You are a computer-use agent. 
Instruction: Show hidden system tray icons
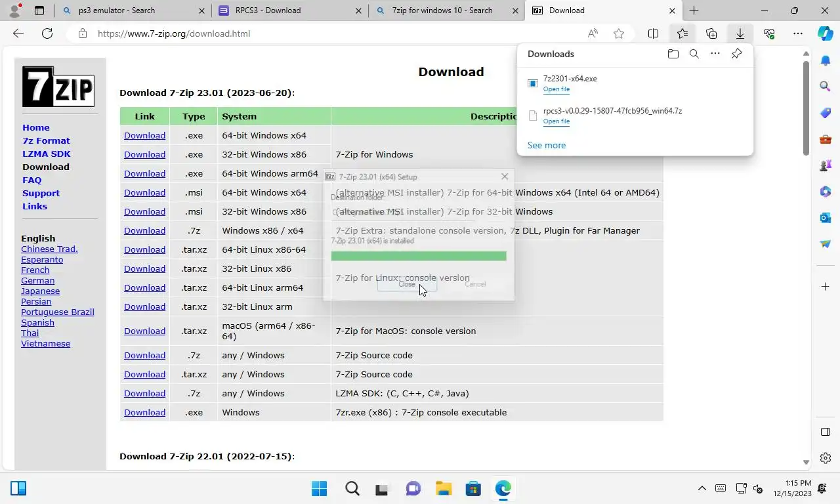[702, 488]
